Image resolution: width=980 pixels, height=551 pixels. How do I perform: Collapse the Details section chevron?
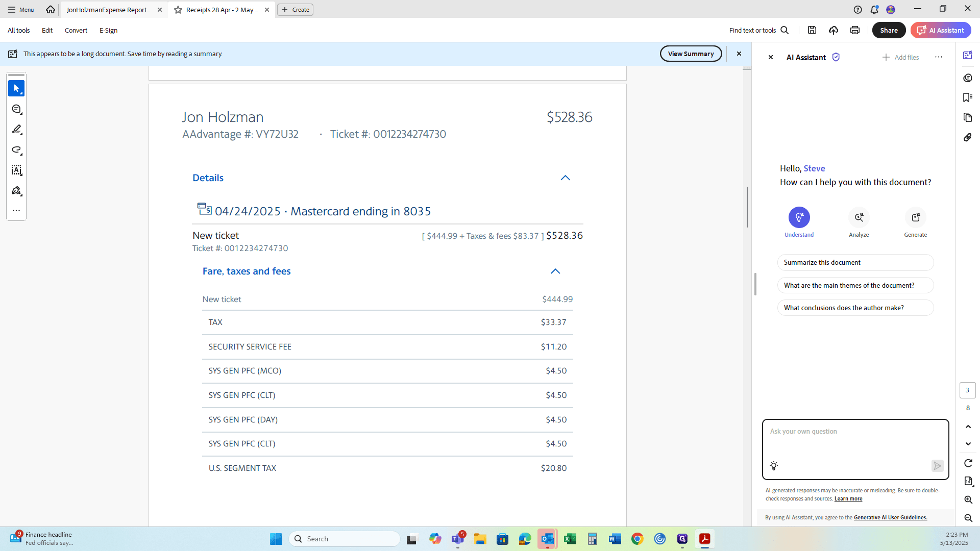pyautogui.click(x=565, y=178)
